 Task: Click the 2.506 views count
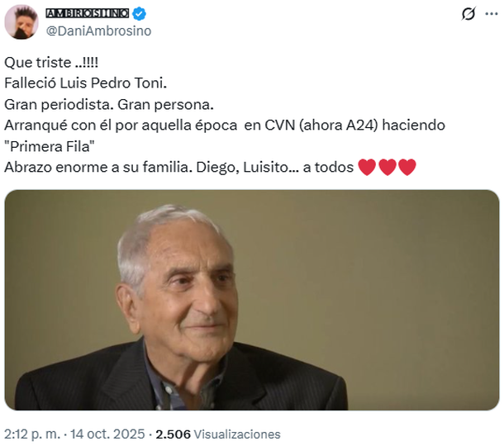[174, 434]
